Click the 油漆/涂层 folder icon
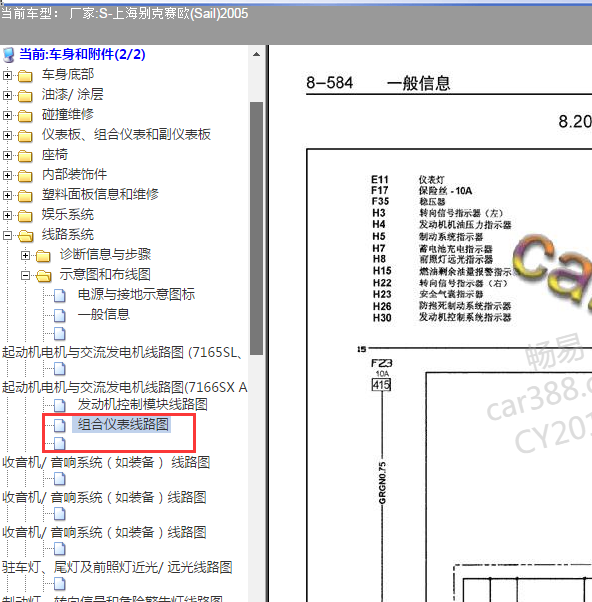Viewport: 592px width, 602px height. [x=25, y=96]
